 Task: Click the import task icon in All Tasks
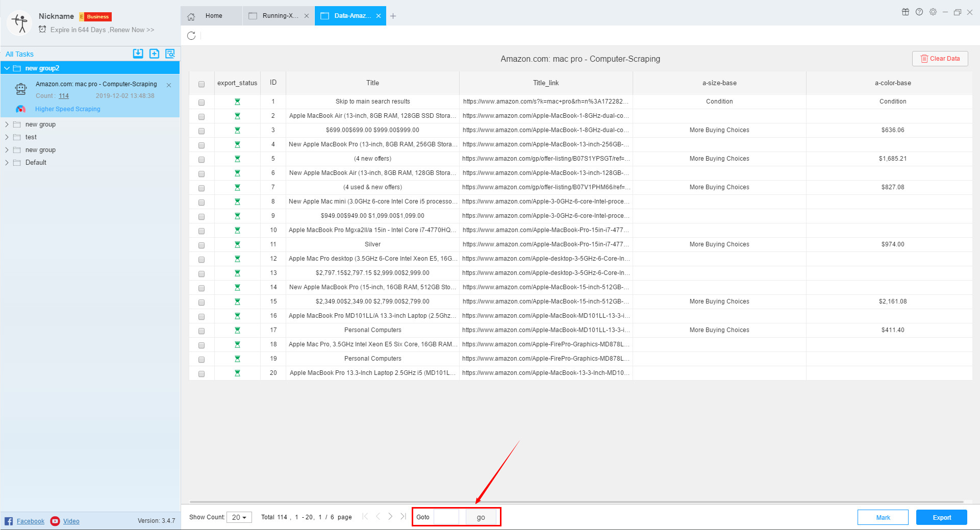[x=138, y=54]
